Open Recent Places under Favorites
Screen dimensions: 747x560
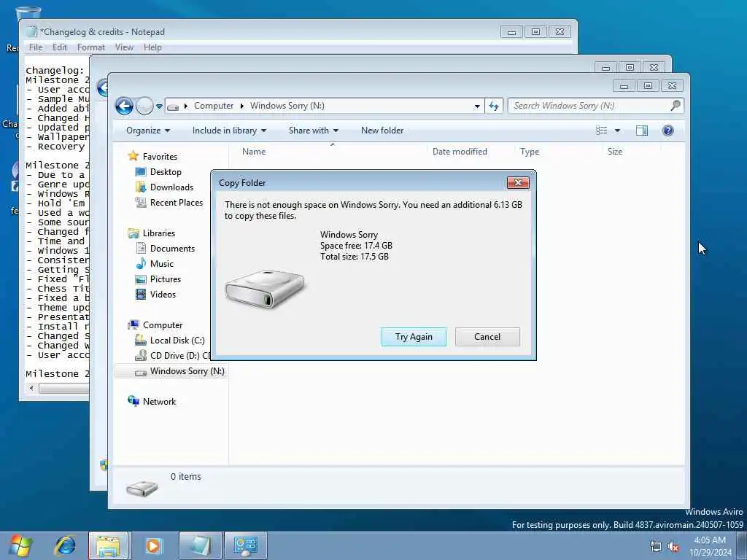[177, 203]
